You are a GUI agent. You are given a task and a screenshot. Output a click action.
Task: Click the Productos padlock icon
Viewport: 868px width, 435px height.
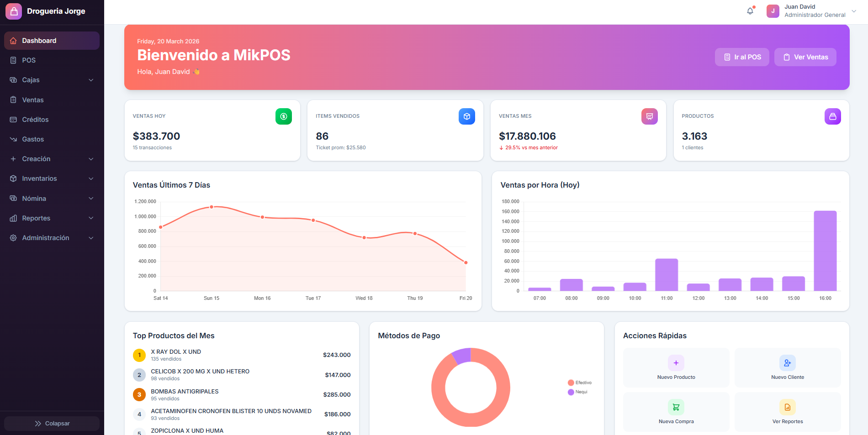[x=832, y=116]
